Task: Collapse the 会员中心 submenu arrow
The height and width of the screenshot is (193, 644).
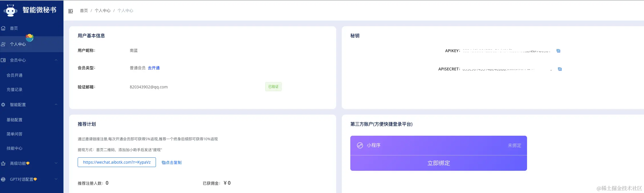Action: (56, 60)
